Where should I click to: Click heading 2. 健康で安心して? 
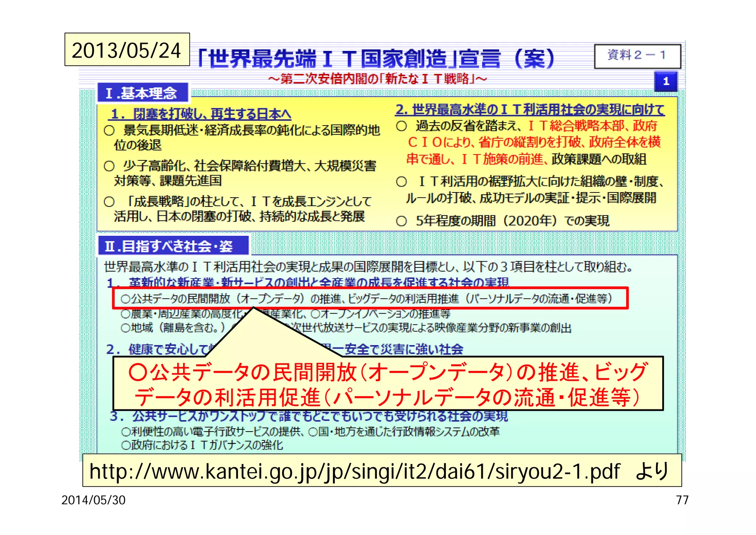click(x=284, y=349)
